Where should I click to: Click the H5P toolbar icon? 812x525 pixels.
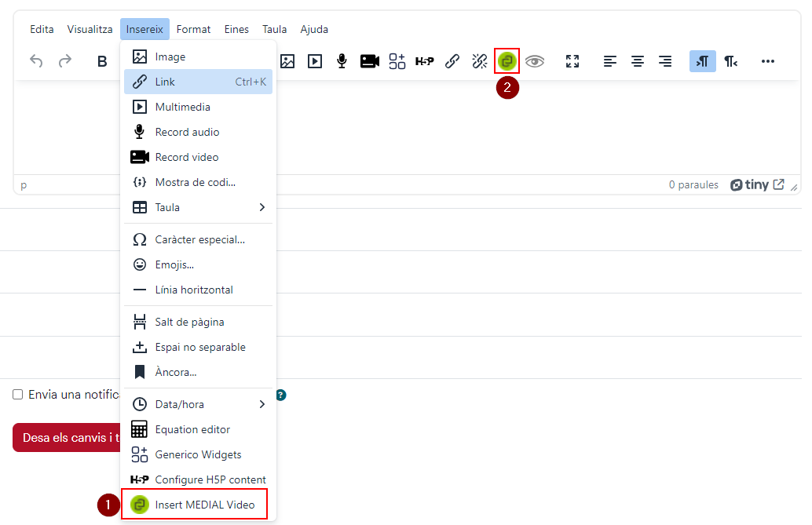pos(424,61)
